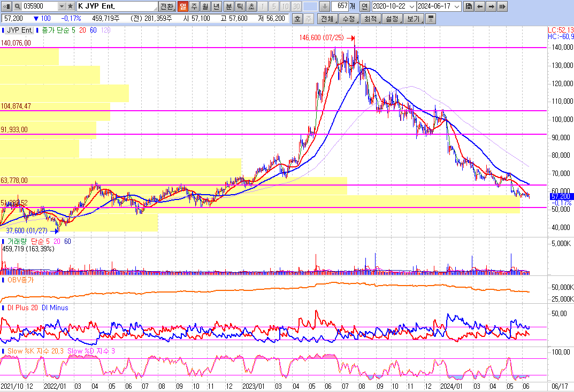Start chart replay with play-bar icon
574x392 pixels.
coord(503,6)
